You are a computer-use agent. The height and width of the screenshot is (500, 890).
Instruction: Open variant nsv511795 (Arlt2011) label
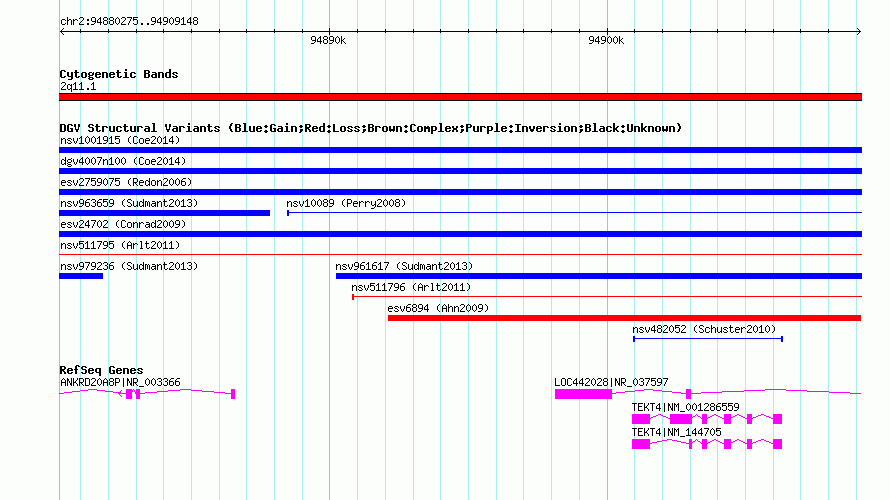[x=120, y=245]
